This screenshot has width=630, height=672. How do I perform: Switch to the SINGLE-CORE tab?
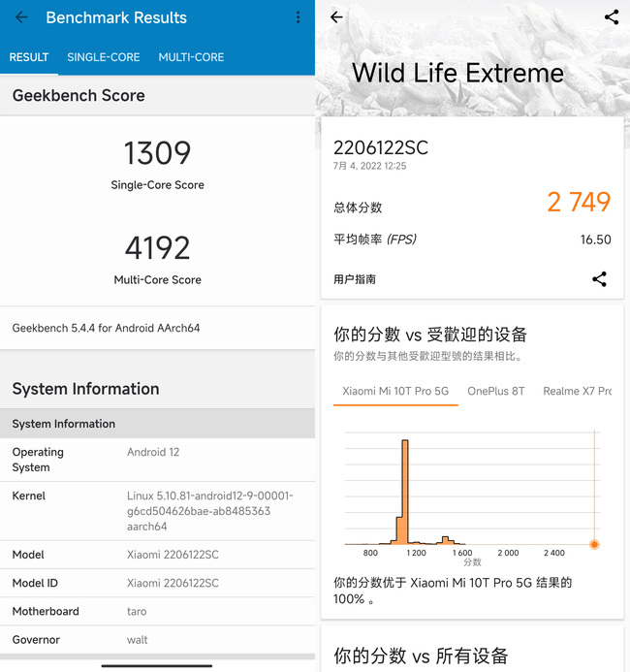pyautogui.click(x=103, y=57)
